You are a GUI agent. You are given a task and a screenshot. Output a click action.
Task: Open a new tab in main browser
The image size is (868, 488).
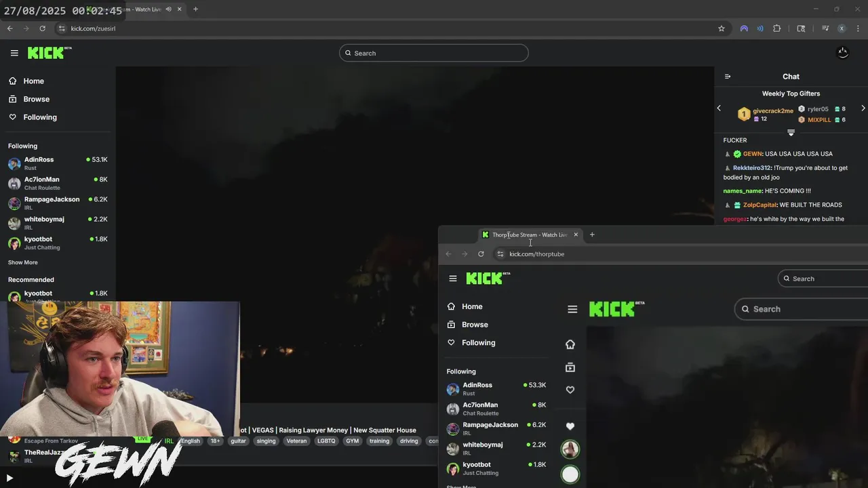pos(195,9)
